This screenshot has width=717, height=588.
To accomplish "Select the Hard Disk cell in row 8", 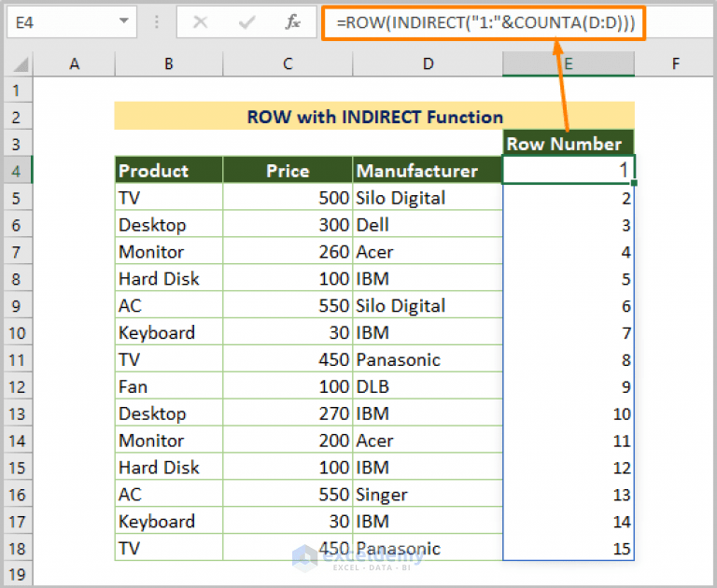I will [x=169, y=279].
